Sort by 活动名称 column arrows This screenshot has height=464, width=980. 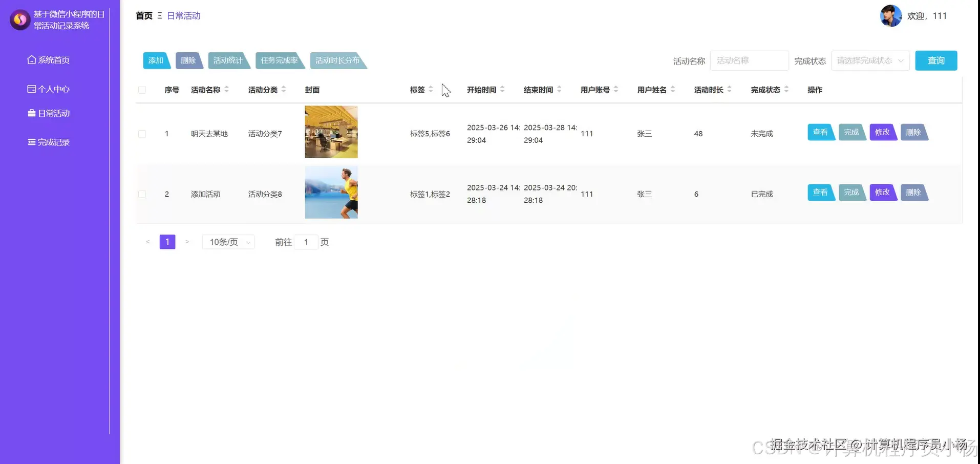tap(226, 90)
